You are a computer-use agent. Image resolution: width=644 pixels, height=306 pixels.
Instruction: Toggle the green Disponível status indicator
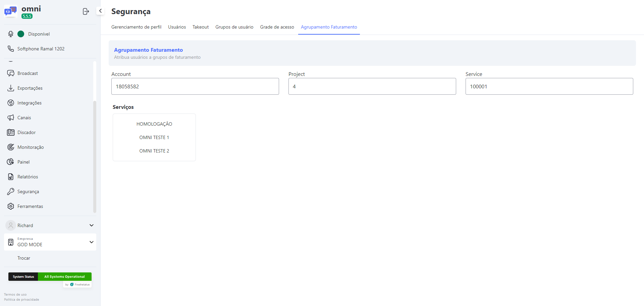(21, 34)
